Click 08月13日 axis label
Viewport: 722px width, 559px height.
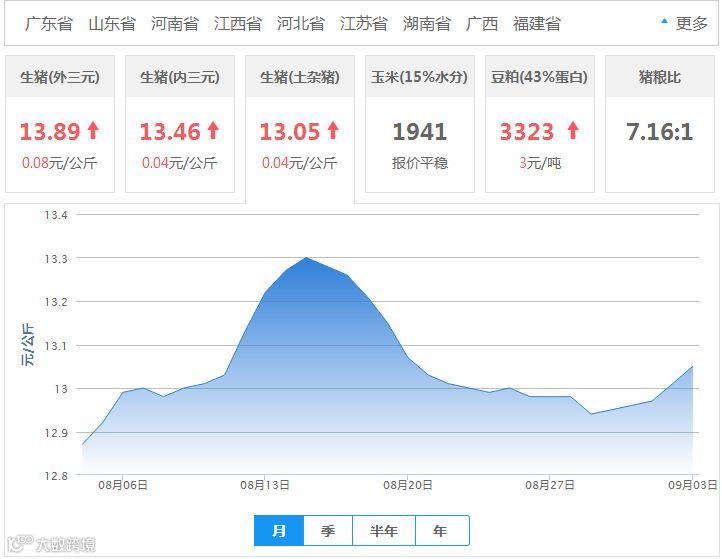pos(265,485)
